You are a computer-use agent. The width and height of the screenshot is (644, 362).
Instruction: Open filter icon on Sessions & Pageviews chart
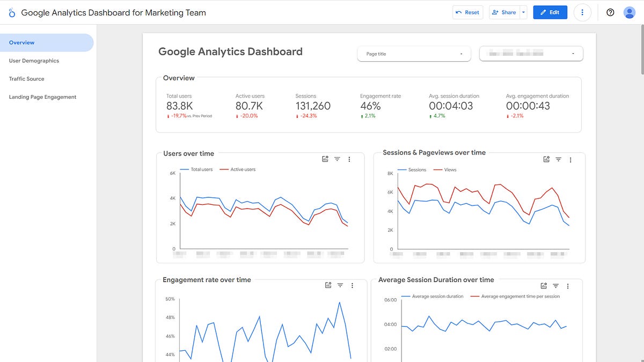pos(558,159)
